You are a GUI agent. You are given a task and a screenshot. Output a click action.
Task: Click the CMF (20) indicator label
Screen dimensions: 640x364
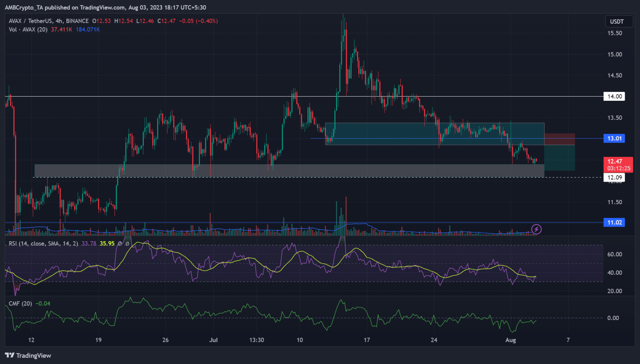click(x=20, y=304)
